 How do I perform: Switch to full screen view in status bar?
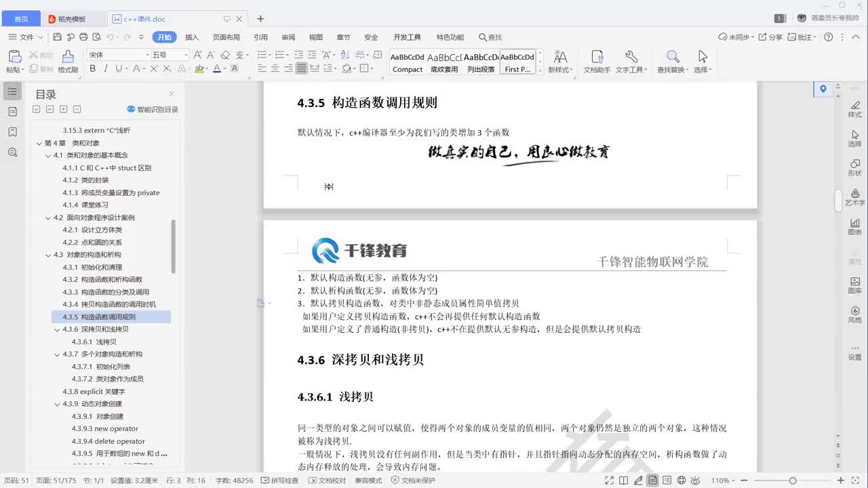(610, 481)
